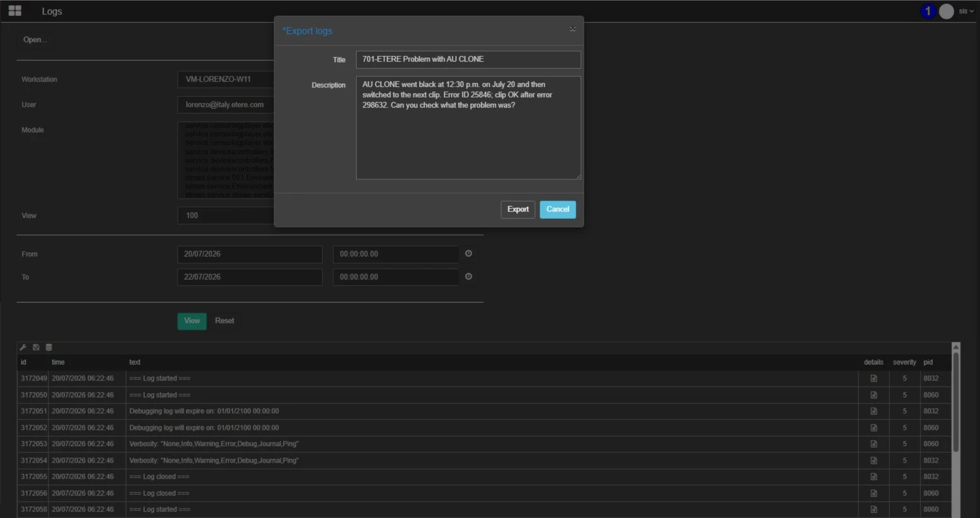Click pid 8060 in row 3172050
Screen dimensions: 980x518
(931, 394)
